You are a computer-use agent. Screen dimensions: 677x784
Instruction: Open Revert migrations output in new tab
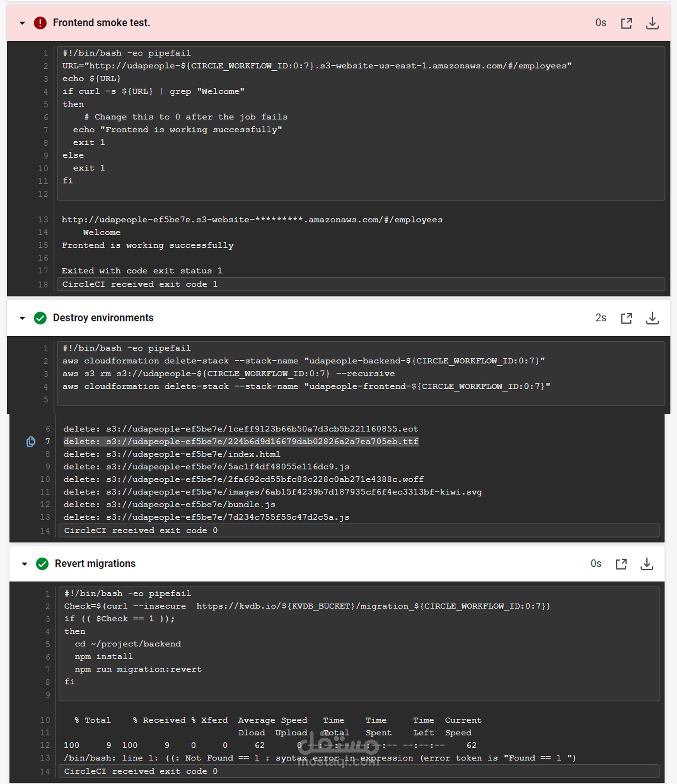click(x=621, y=564)
